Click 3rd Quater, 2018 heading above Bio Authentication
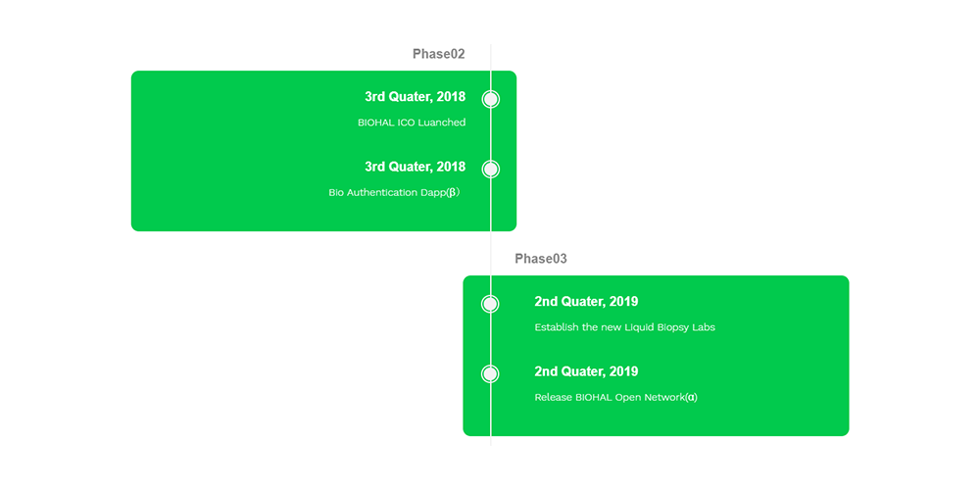Image resolution: width=980 pixels, height=490 pixels. (415, 167)
